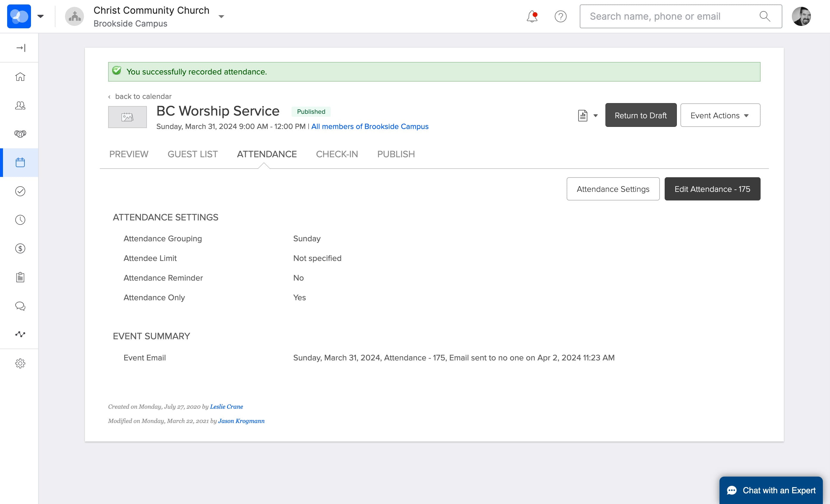Click Return to Draft button
830x504 pixels.
[x=641, y=115]
